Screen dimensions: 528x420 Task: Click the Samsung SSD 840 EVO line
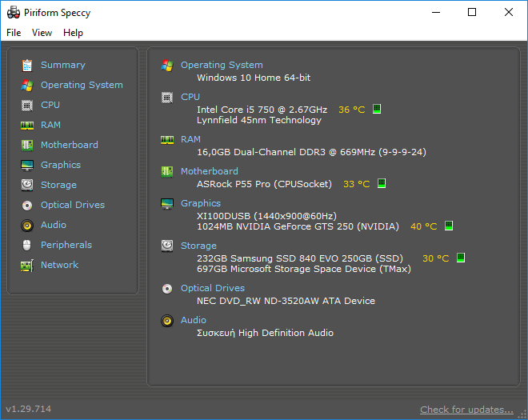[x=300, y=258]
